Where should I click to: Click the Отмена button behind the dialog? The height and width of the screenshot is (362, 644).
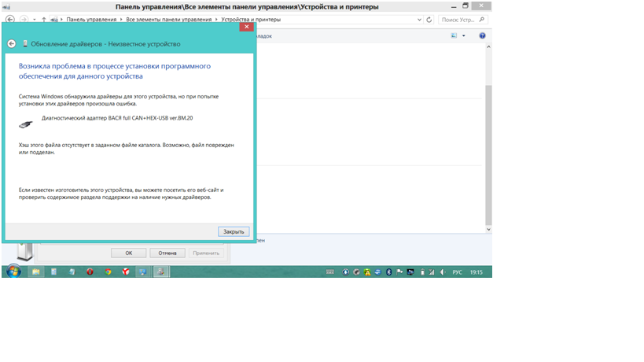(x=167, y=253)
